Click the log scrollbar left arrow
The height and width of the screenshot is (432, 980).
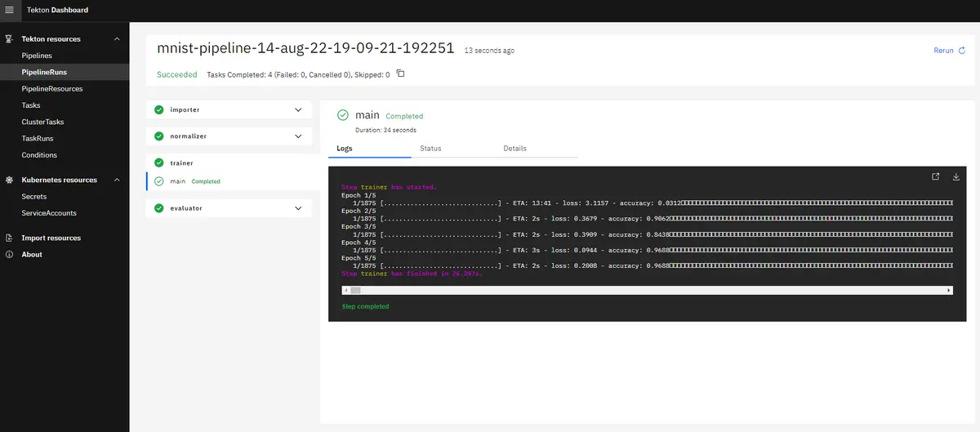(345, 290)
